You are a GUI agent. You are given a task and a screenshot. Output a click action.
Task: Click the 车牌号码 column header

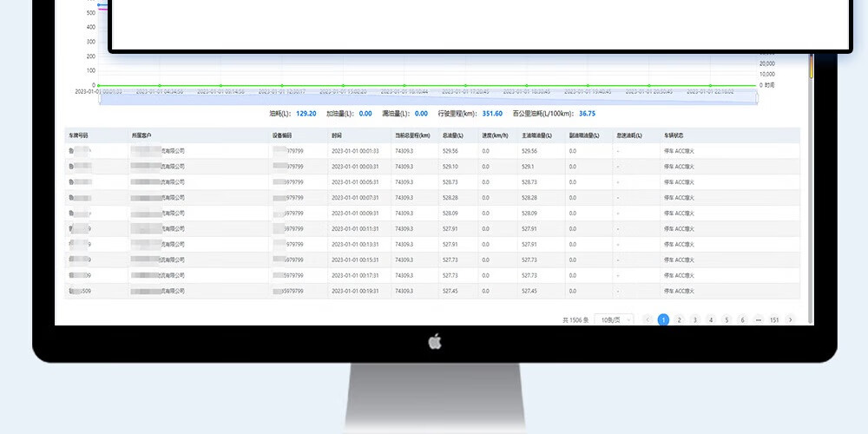[79, 135]
